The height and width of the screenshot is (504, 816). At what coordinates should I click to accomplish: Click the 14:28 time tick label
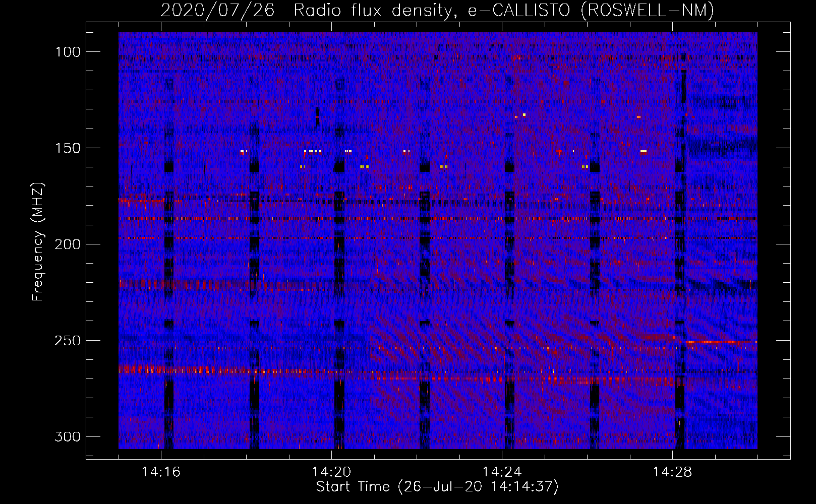click(x=672, y=472)
